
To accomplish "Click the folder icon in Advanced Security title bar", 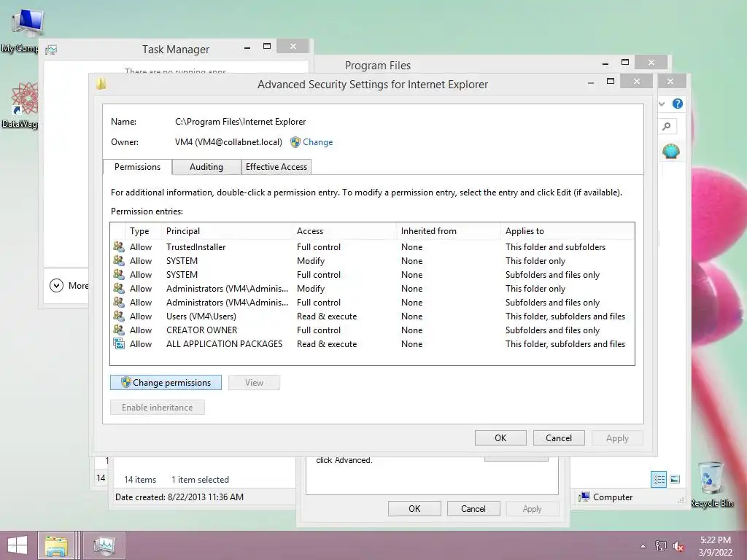I will [x=101, y=84].
